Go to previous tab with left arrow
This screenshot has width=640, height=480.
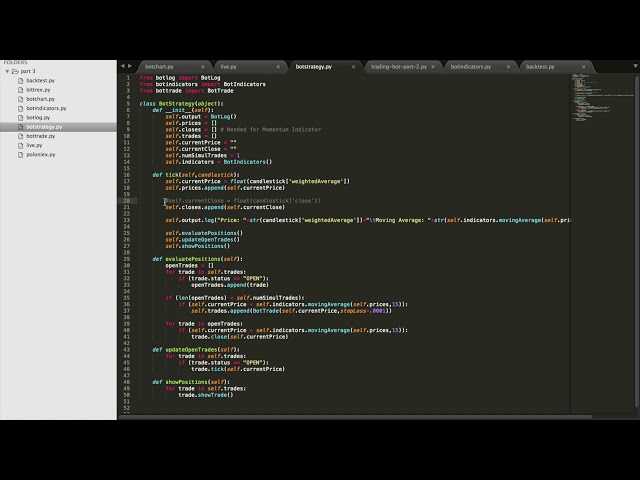coord(122,66)
